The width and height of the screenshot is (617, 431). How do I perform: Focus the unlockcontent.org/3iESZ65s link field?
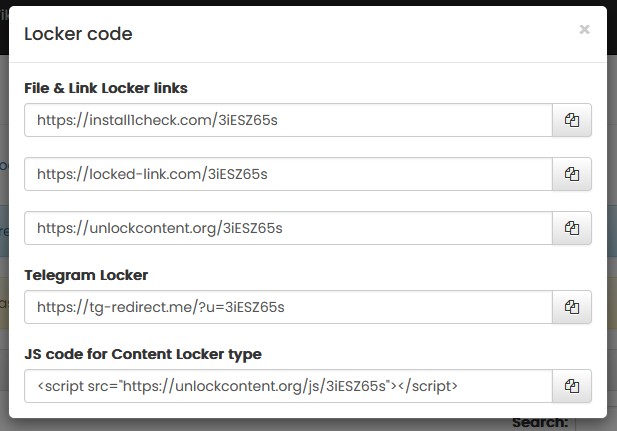[x=288, y=228]
